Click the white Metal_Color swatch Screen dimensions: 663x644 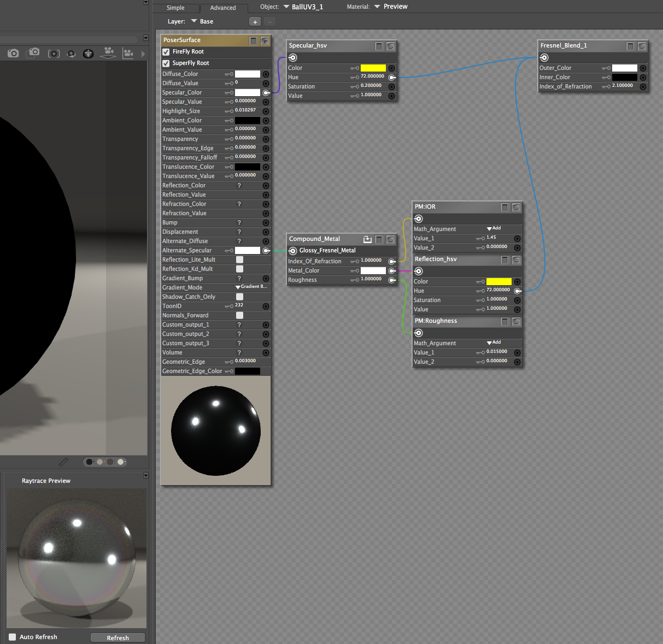click(x=373, y=271)
